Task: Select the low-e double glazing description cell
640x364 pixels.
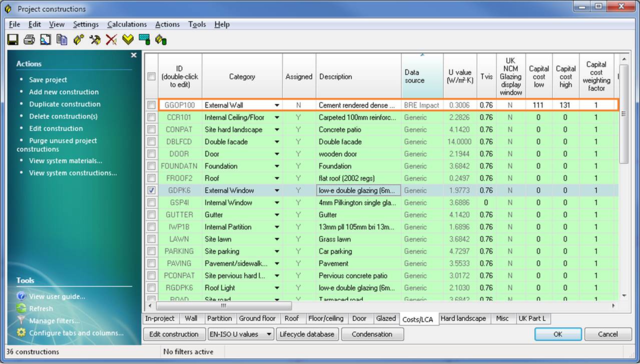Action: pyautogui.click(x=358, y=191)
